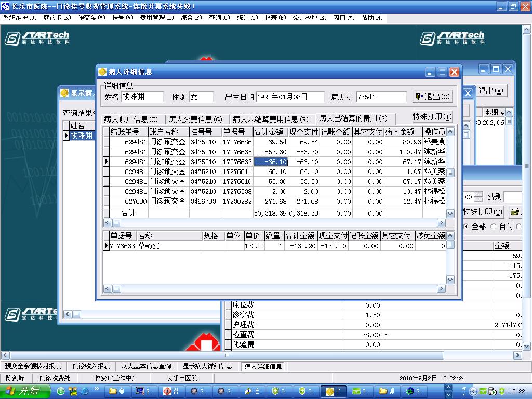Switch to 病人未结算费用信息 tab

point(270,119)
